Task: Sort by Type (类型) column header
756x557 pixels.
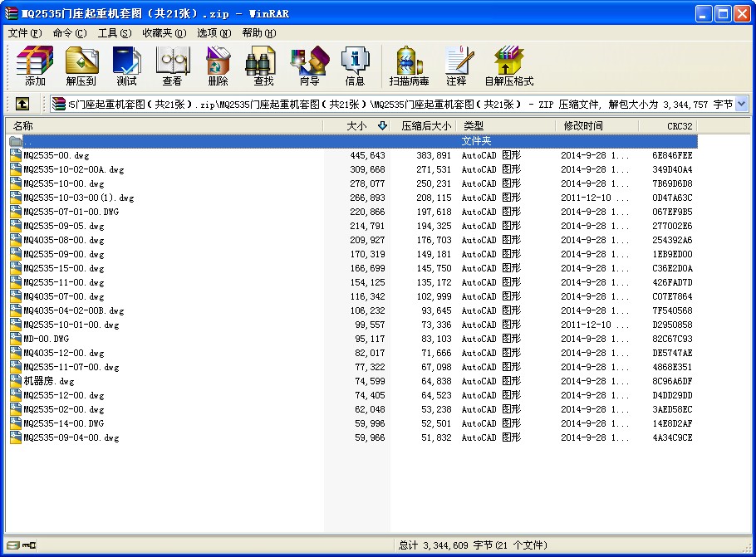Action: tap(506, 125)
